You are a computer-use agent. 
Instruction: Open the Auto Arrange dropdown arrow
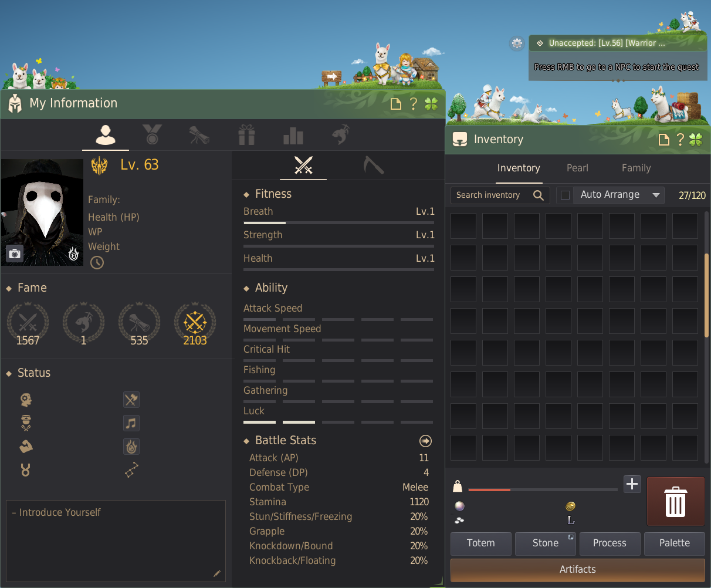click(x=656, y=195)
